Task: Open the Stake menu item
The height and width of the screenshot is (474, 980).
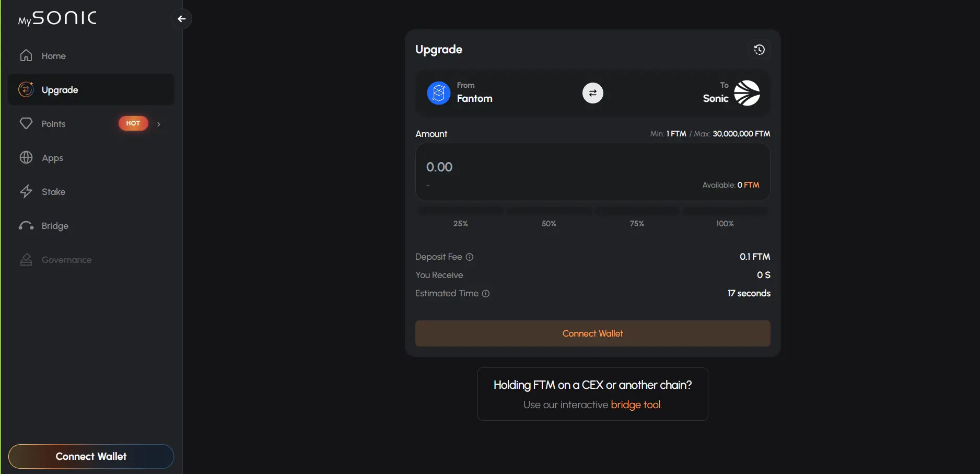Action: [x=91, y=192]
